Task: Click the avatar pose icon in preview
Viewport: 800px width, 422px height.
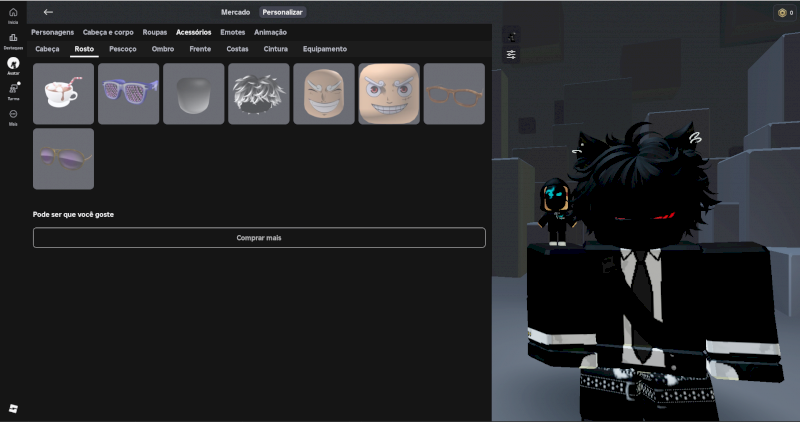Action: pos(512,36)
